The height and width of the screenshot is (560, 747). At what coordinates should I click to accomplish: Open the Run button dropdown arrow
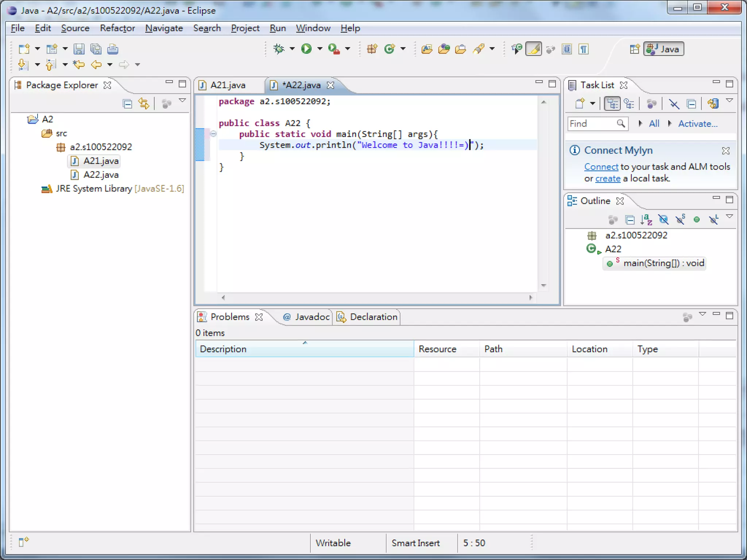tap(320, 49)
